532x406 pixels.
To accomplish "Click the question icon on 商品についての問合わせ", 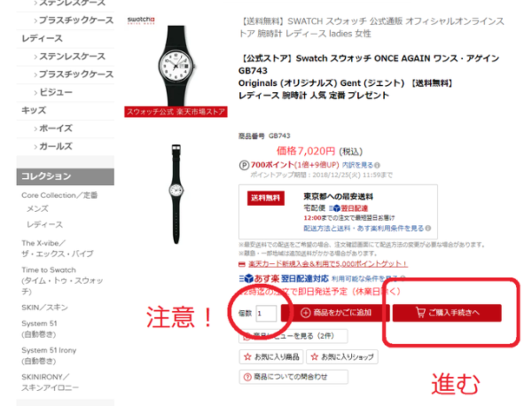I will 248,377.
